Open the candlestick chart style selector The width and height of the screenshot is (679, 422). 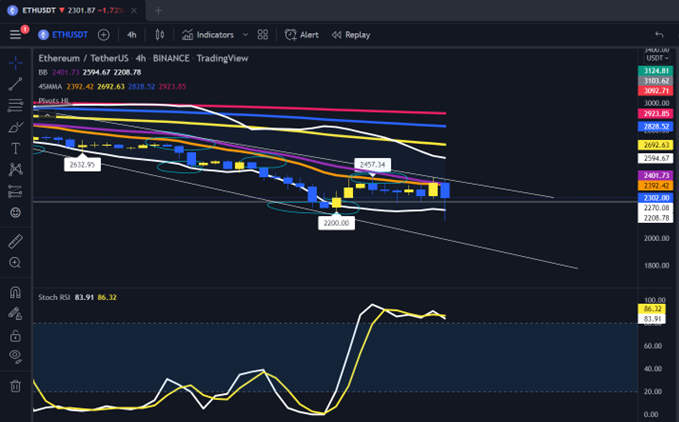pyautogui.click(x=160, y=35)
